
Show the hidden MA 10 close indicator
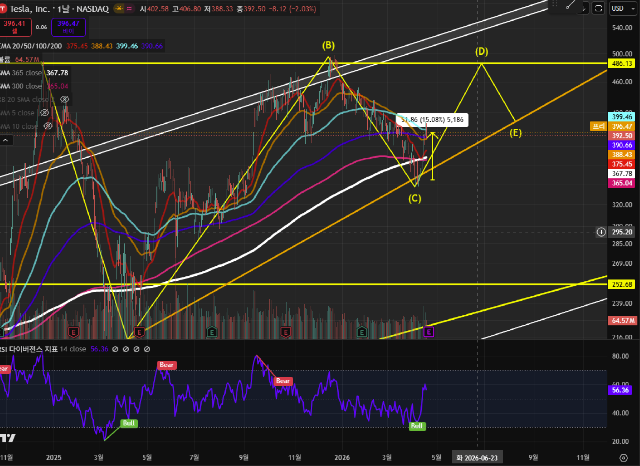coord(47,126)
